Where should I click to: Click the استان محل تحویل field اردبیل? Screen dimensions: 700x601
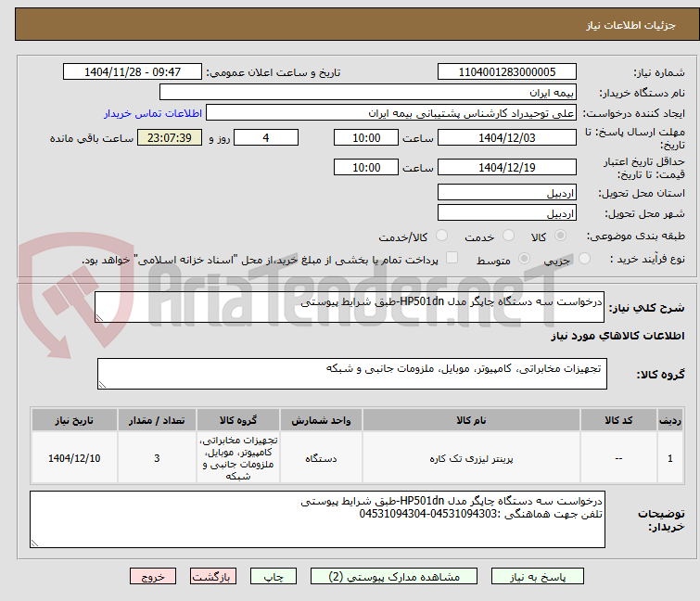[x=507, y=192]
